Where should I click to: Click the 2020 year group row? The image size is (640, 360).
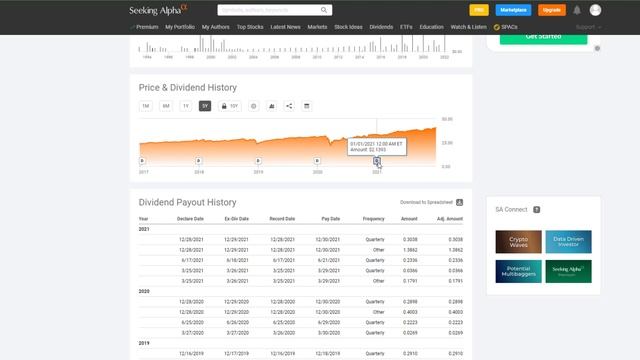301,291
